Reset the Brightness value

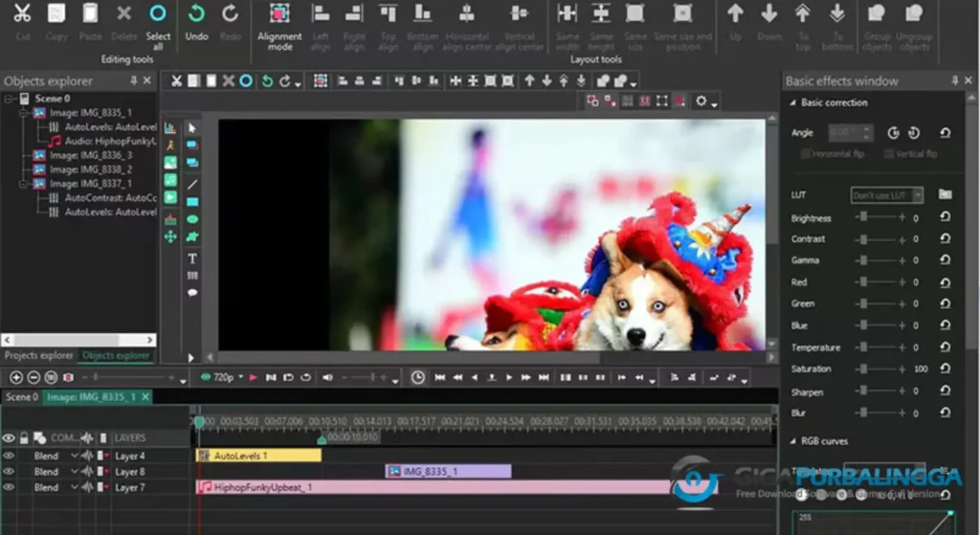(x=945, y=217)
